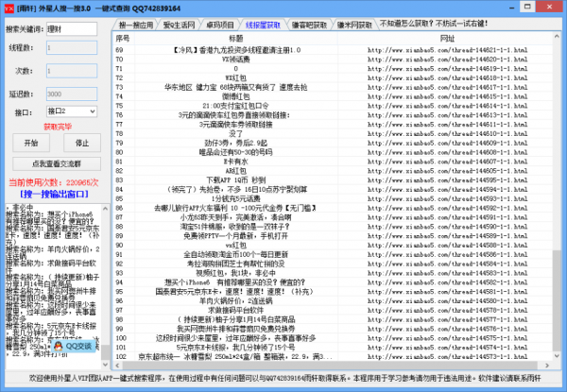Screen dimensions: 567x392
Task: Click the output log scroll-up arrow
Action: [x=105, y=209]
